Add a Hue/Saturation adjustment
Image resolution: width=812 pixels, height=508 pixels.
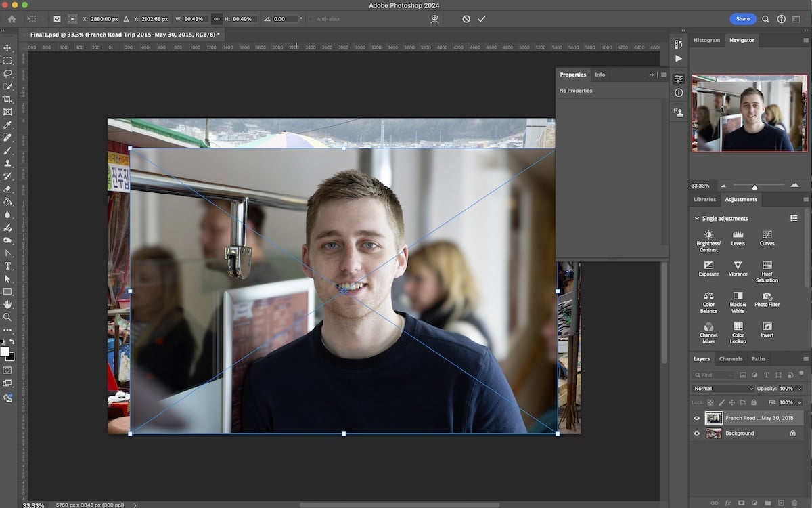coord(767,265)
